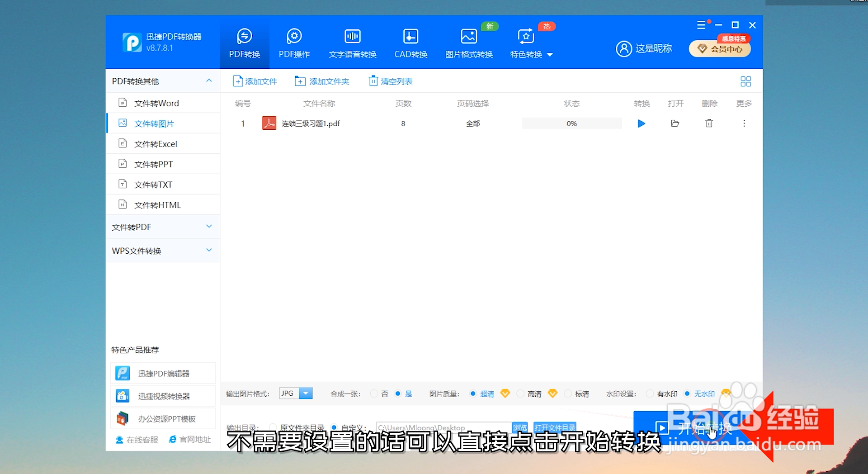Image resolution: width=868 pixels, height=474 pixels.
Task: Open the 特色转换 dropdown menu
Action: 531,43
